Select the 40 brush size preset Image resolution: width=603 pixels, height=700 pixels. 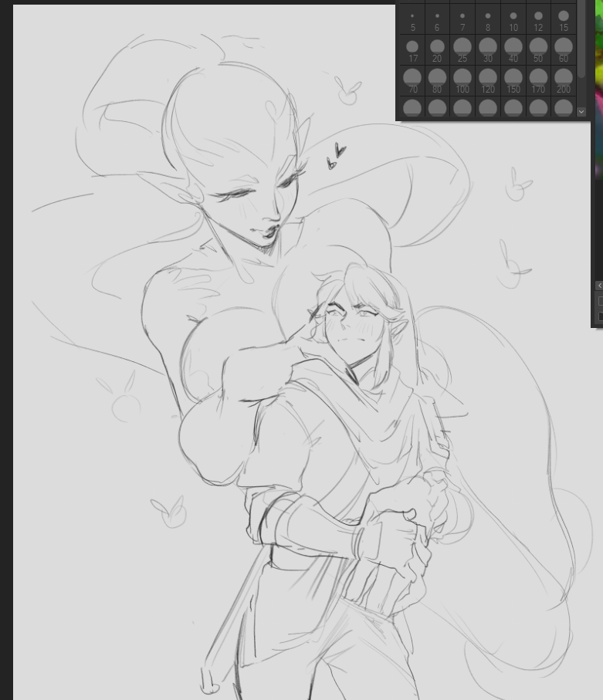[513, 50]
